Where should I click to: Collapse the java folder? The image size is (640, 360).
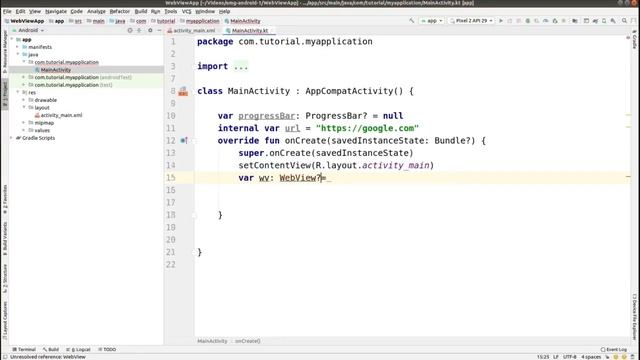(18, 54)
